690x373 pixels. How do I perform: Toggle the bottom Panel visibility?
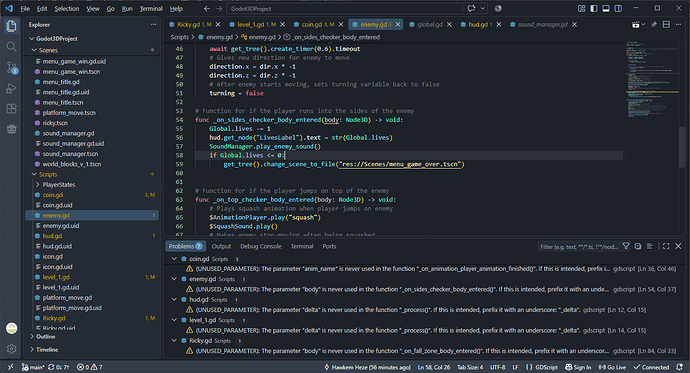coord(606,8)
